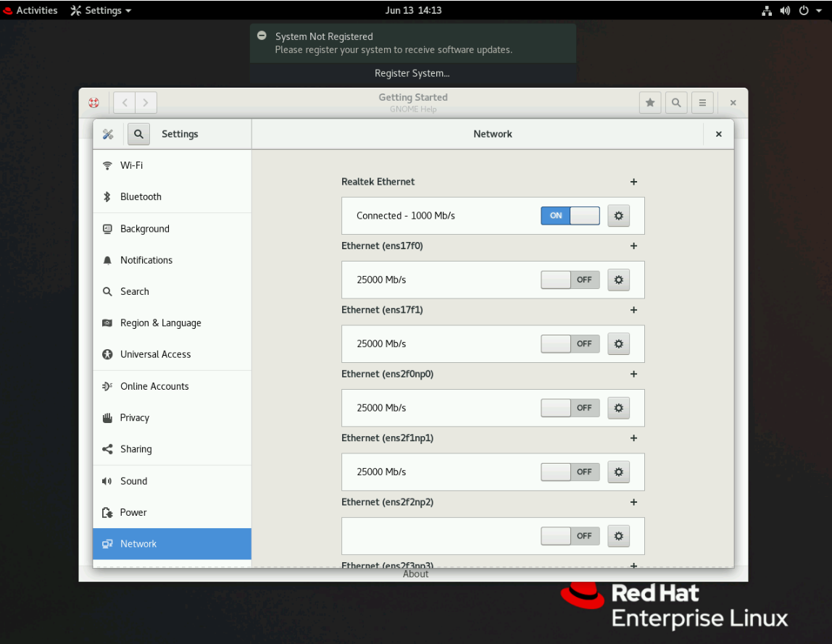
Task: Open the settings gear for ens17f0
Action: pos(618,280)
